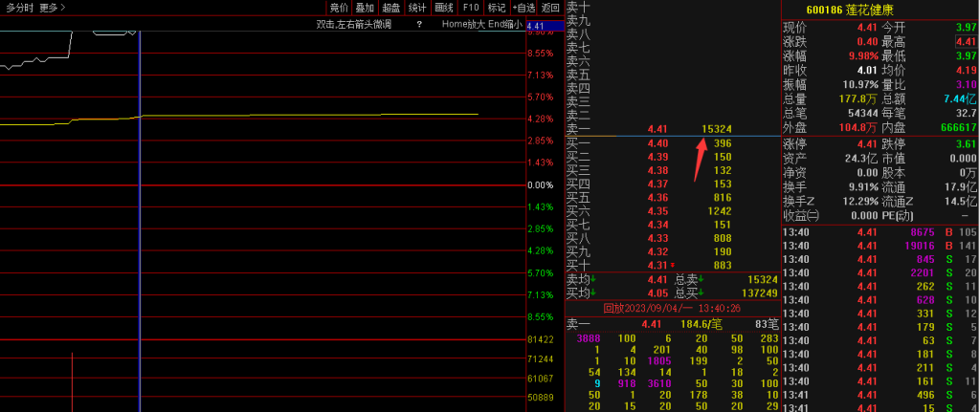Screen dimensions: 980x412
Task: Click green down arrow beside 买均
Action: (592, 293)
